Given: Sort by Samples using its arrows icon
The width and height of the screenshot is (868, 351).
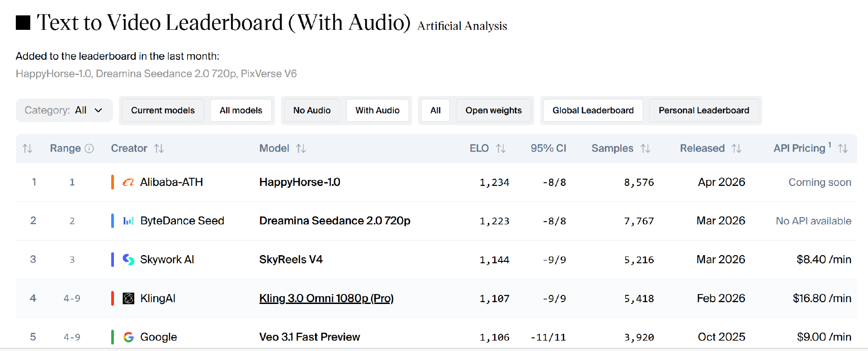Looking at the screenshot, I should 646,148.
